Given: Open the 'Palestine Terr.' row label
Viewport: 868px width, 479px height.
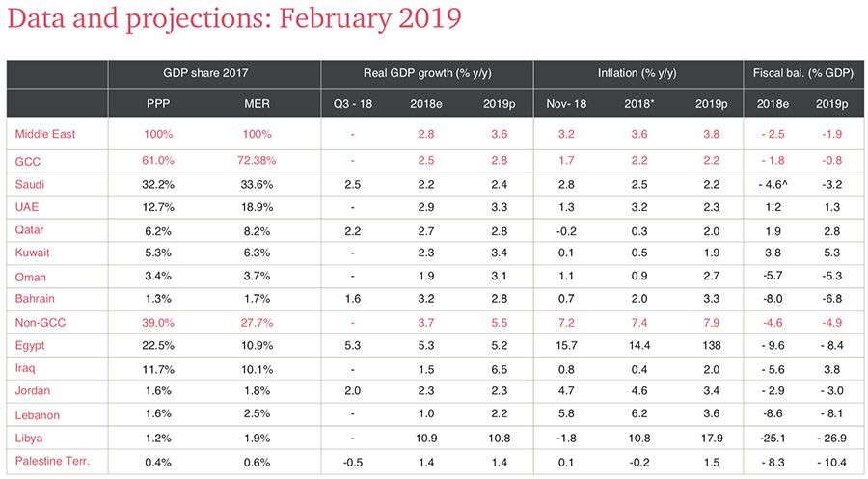Looking at the screenshot, I should point(53,461).
